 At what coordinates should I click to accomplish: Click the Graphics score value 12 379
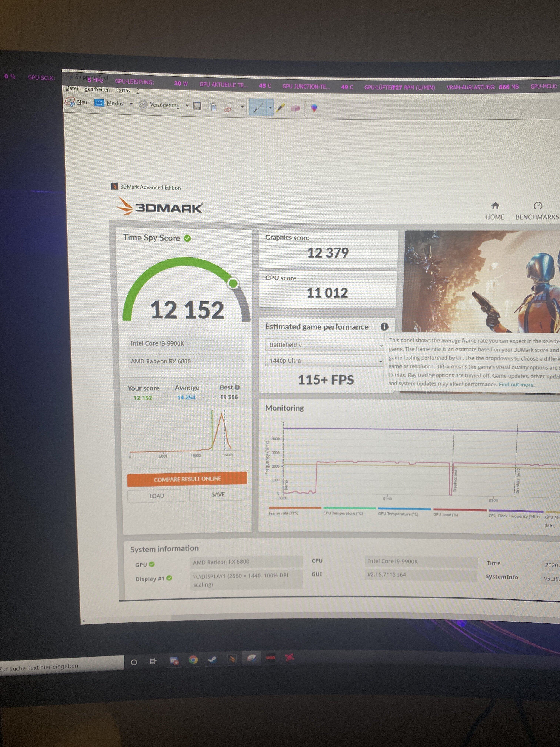point(328,253)
